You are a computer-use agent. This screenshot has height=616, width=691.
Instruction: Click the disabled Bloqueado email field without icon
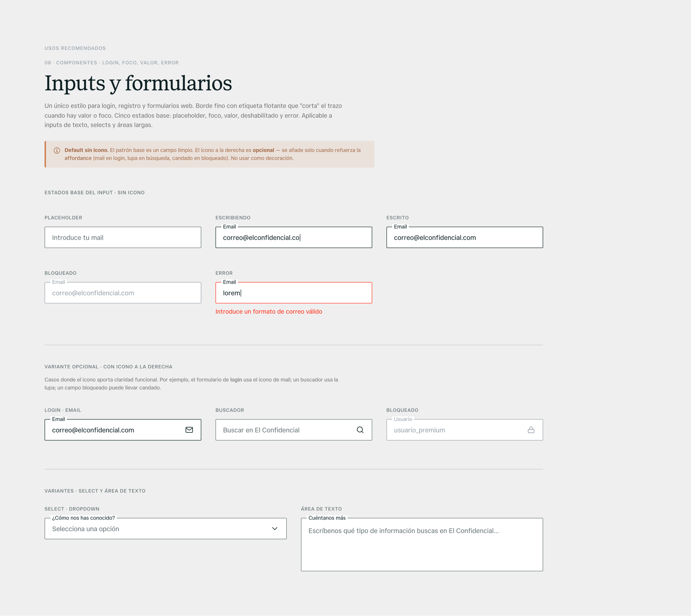123,293
